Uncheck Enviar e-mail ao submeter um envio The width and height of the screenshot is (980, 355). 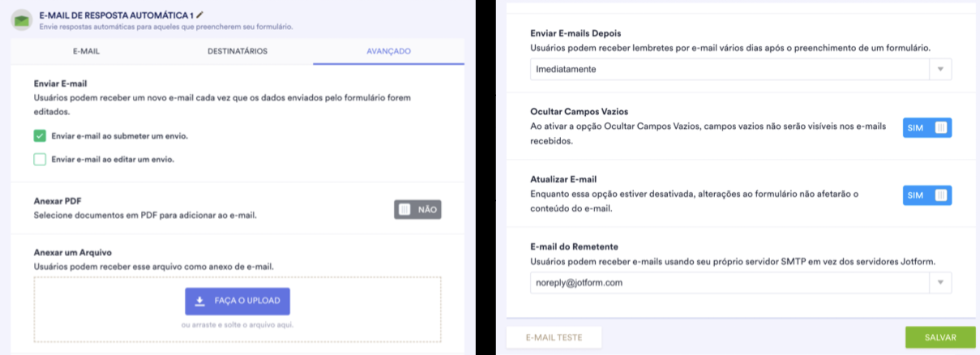tap(40, 136)
